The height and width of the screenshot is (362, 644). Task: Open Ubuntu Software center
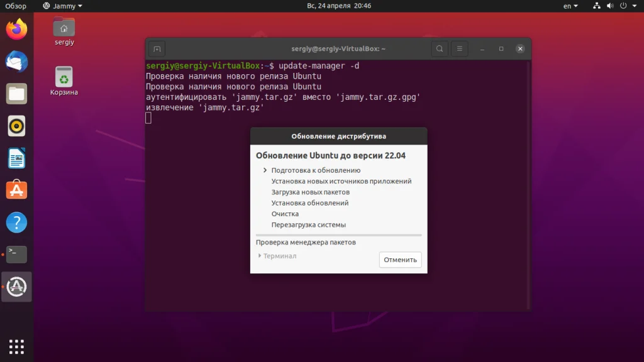tap(16, 189)
